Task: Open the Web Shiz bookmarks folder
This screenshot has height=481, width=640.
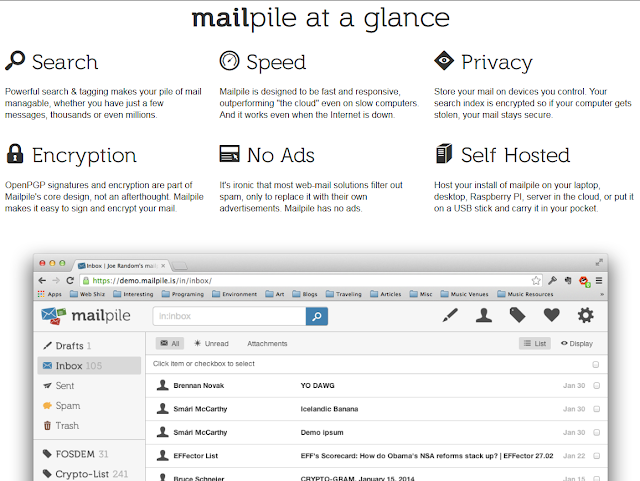Action: click(87, 294)
